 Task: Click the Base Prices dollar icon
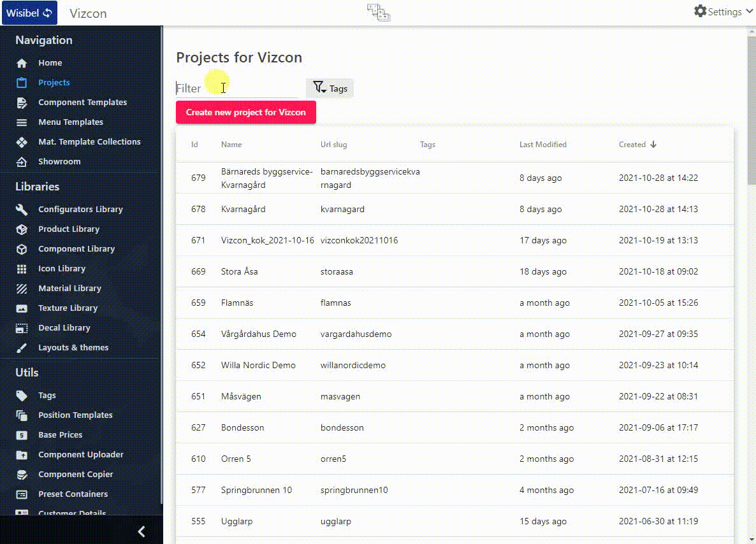(x=22, y=435)
